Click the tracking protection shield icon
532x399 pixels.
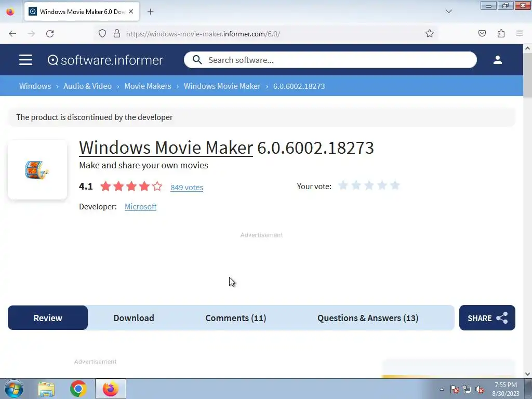[x=102, y=33]
